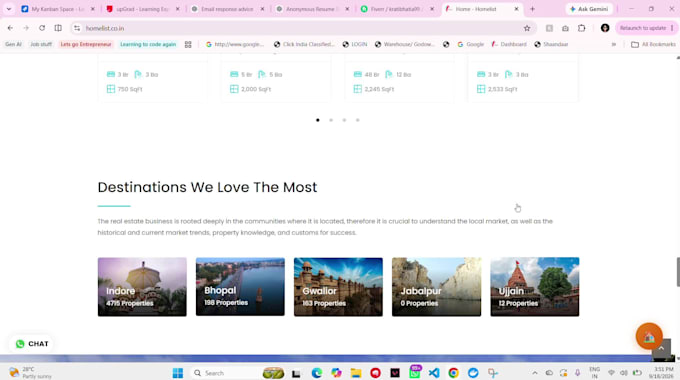Open Google Chrome from taskbar
Image resolution: width=680 pixels, height=380 pixels.
click(x=454, y=373)
